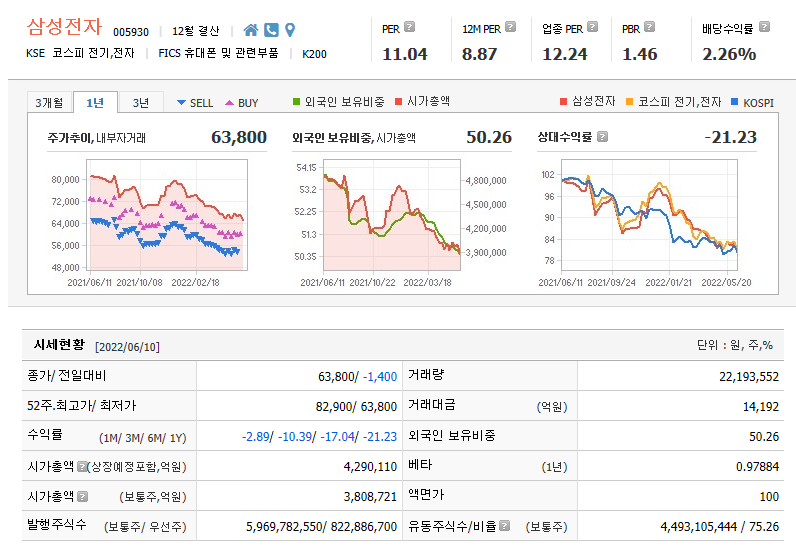
Task: Click the current price 63,800 above chart
Action: [x=239, y=137]
